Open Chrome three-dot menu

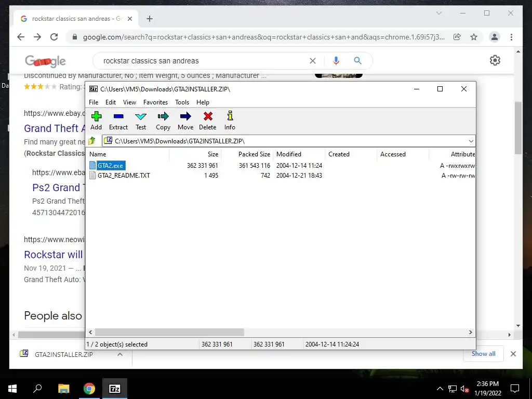pyautogui.click(x=511, y=37)
